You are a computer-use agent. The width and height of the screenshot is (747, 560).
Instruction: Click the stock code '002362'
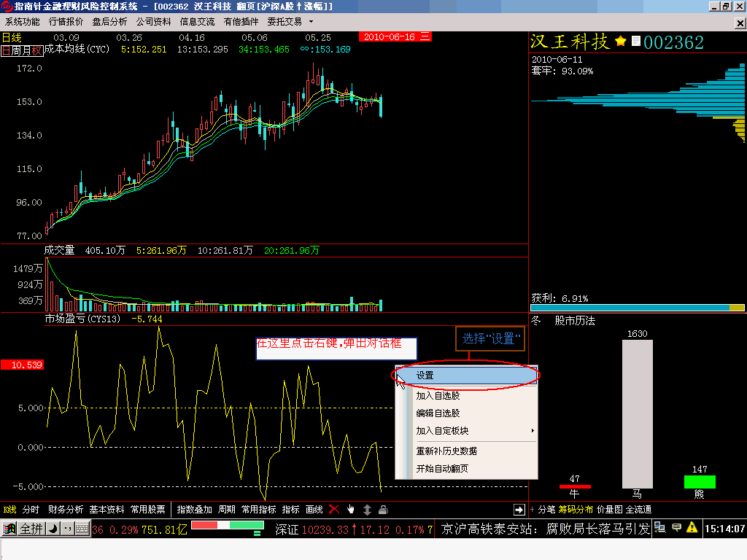[x=673, y=42]
